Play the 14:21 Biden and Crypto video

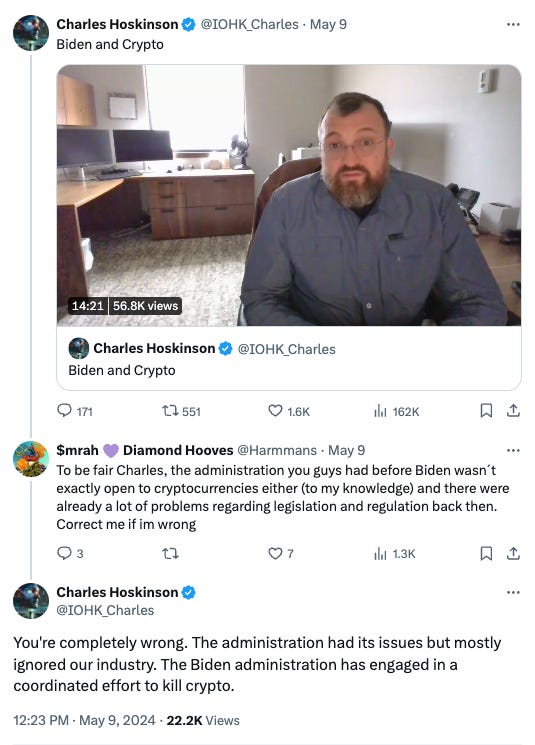[289, 195]
